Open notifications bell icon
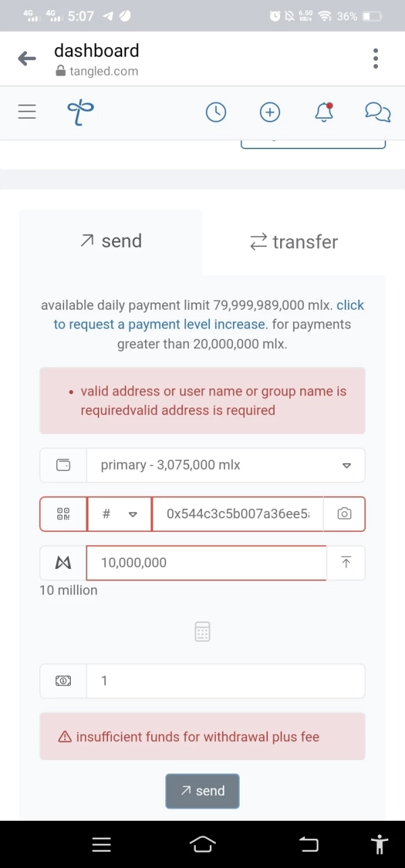 (324, 112)
